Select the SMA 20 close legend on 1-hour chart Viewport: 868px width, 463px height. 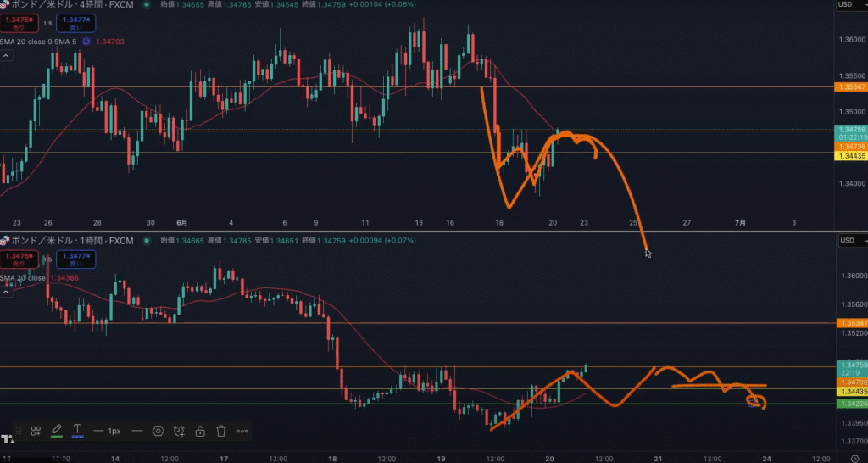click(23, 277)
